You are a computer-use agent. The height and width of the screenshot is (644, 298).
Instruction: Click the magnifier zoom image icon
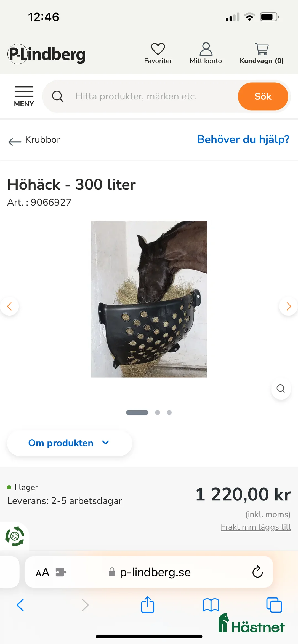(x=281, y=389)
